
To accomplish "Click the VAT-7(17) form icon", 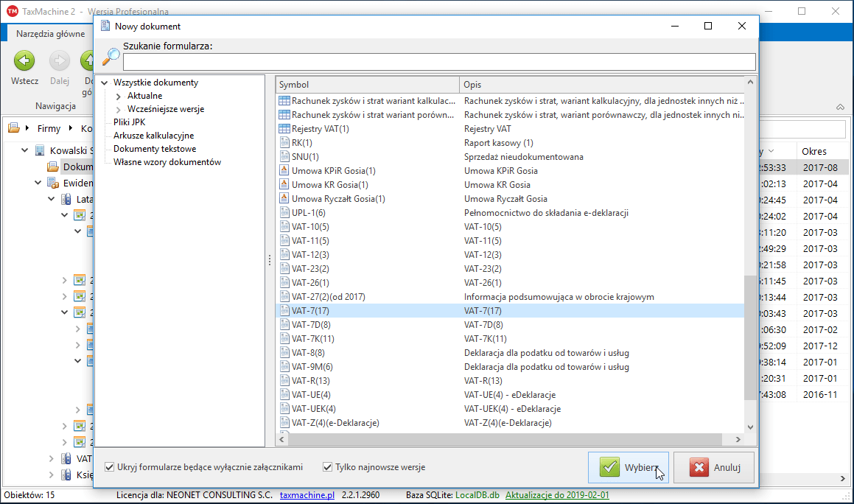I will coord(284,311).
